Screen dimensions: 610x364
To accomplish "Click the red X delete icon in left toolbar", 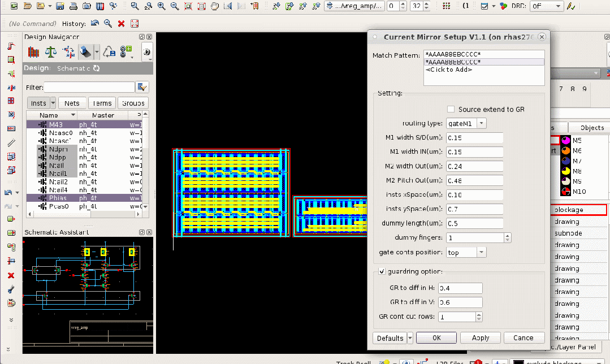I will pos(11,275).
